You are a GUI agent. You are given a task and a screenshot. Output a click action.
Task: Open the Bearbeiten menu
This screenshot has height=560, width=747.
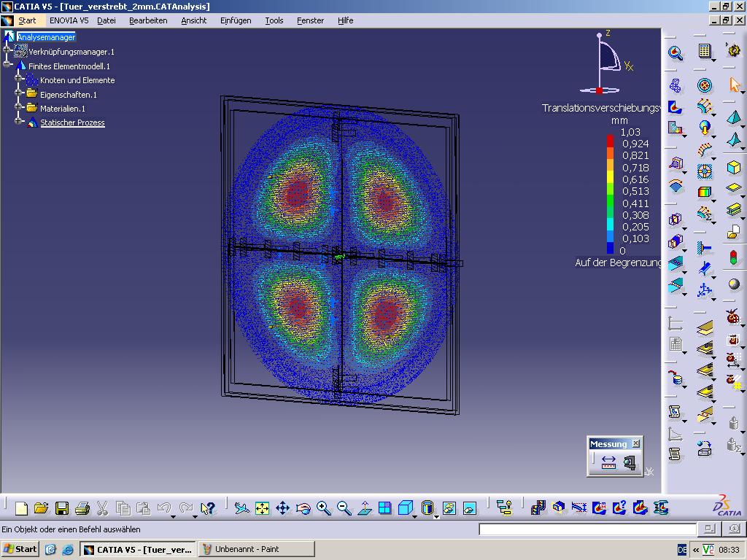point(148,20)
